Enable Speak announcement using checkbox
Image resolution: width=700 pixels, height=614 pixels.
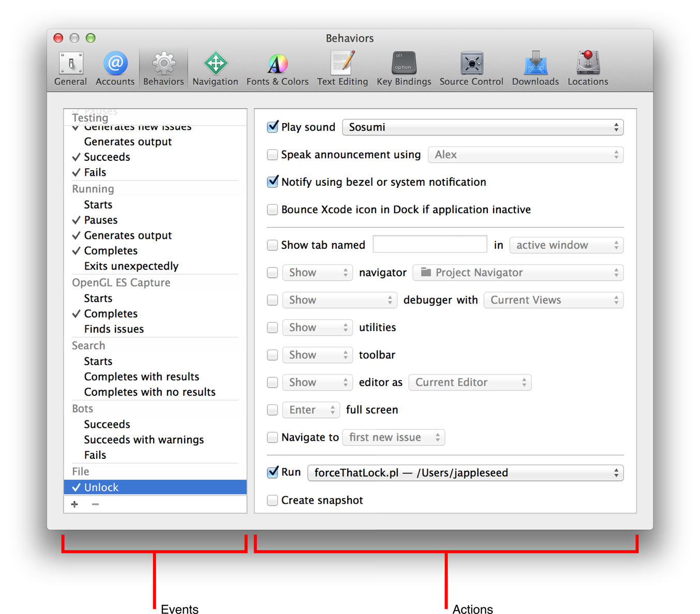pyautogui.click(x=273, y=155)
